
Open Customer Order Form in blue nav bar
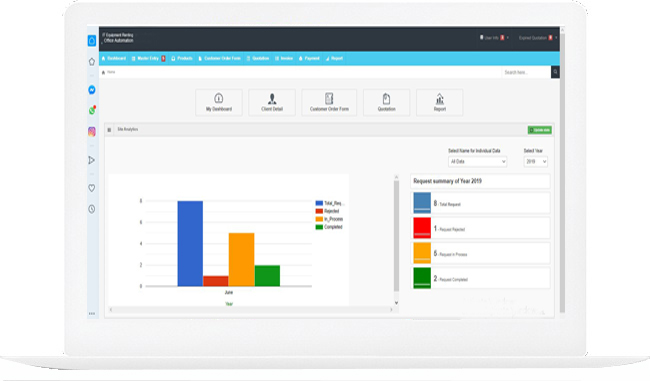[219, 58]
